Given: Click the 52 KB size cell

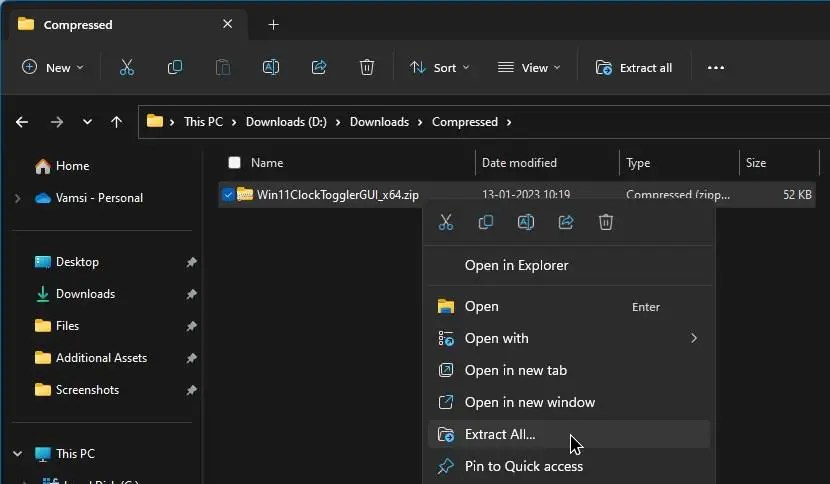Looking at the screenshot, I should [797, 195].
